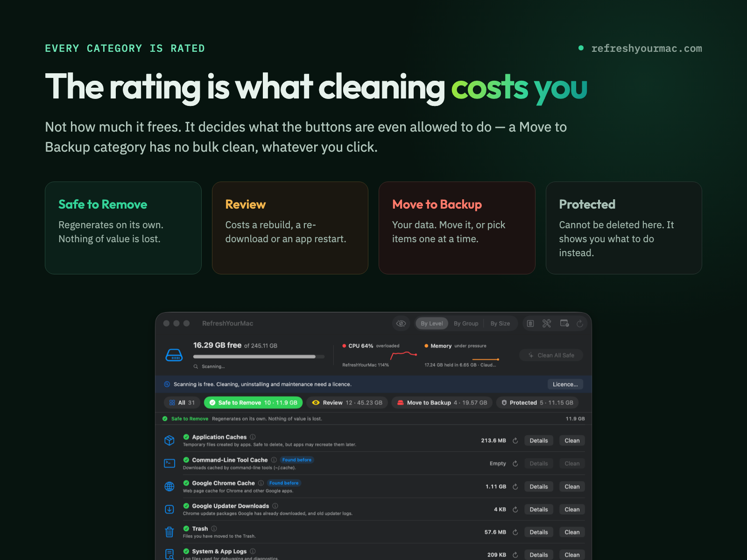This screenshot has height=560, width=747.
Task: Open the Review filter tab
Action: 347,403
